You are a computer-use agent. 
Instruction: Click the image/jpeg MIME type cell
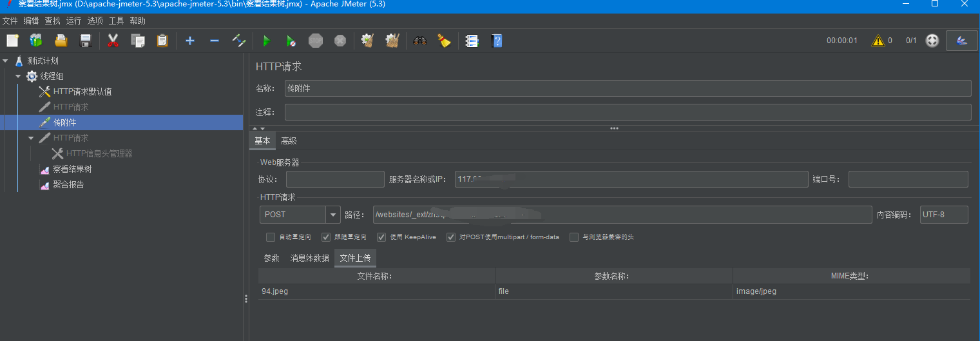(x=852, y=291)
